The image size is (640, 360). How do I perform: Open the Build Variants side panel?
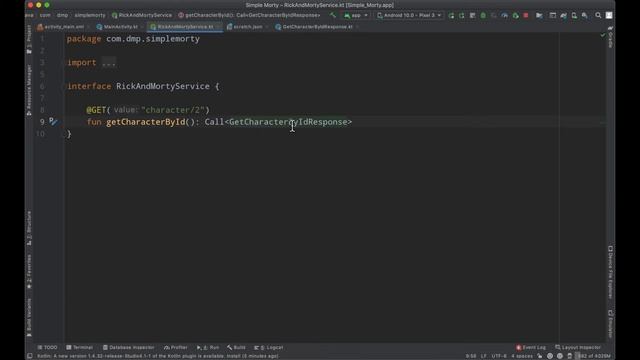tap(29, 318)
